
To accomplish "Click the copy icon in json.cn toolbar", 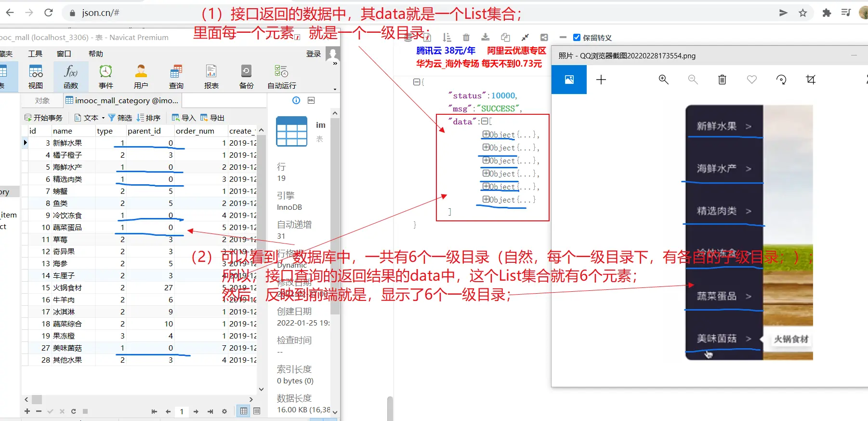I will pyautogui.click(x=505, y=38).
